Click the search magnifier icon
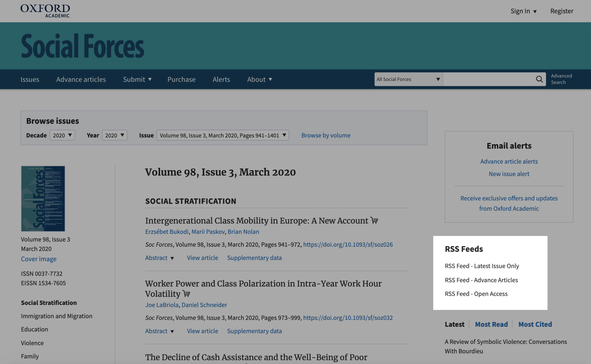Screen dimensions: 591x364 pyautogui.click(x=539, y=79)
